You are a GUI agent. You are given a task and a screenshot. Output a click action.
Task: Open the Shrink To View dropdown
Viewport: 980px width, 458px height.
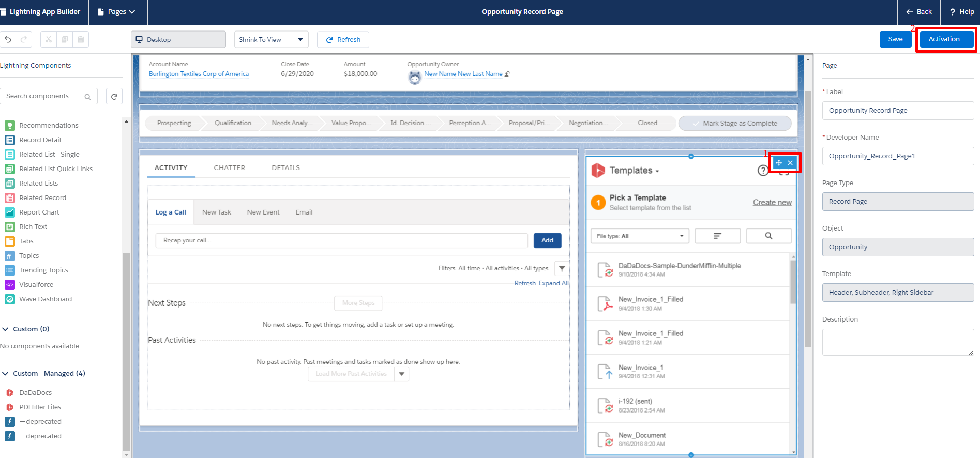pyautogui.click(x=272, y=39)
